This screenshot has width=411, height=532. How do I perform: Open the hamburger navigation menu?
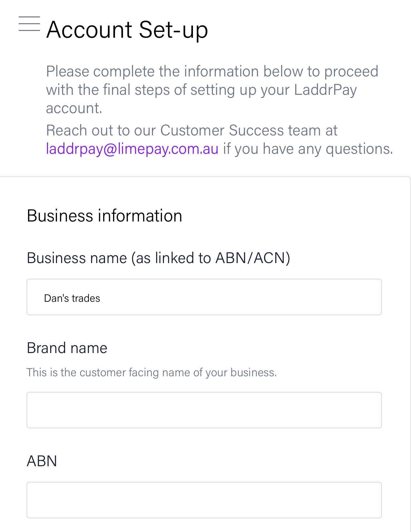click(29, 24)
